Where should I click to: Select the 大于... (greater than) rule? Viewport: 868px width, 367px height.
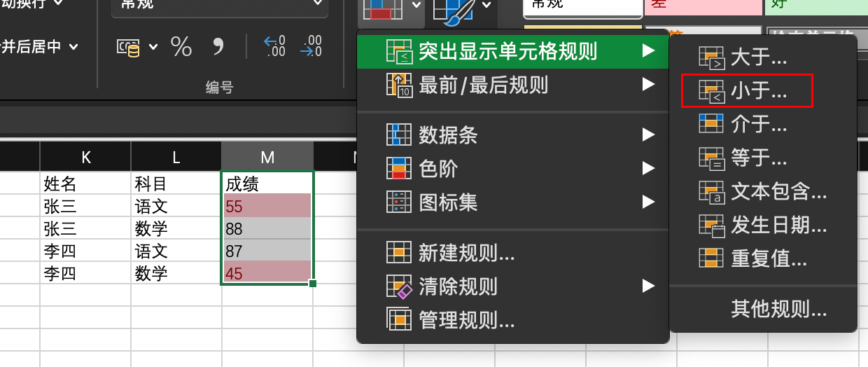tap(758, 57)
